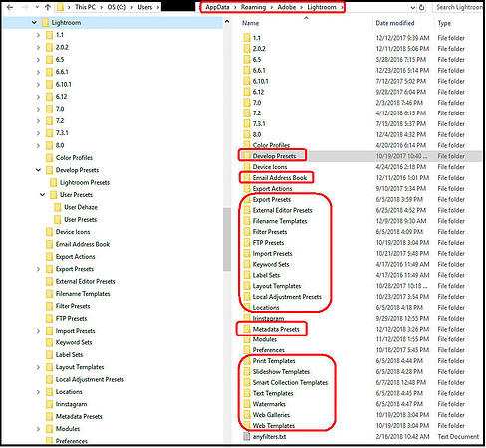Expand Import Presets in navigation tree

coord(38,331)
